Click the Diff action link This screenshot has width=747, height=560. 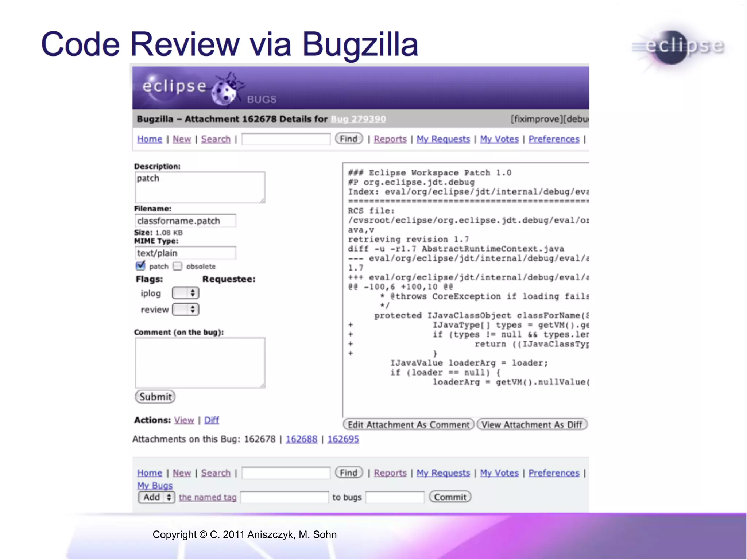click(x=212, y=420)
